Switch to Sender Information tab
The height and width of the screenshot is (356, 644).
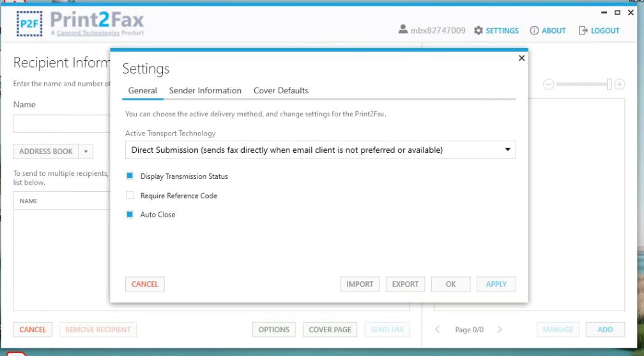coord(205,91)
